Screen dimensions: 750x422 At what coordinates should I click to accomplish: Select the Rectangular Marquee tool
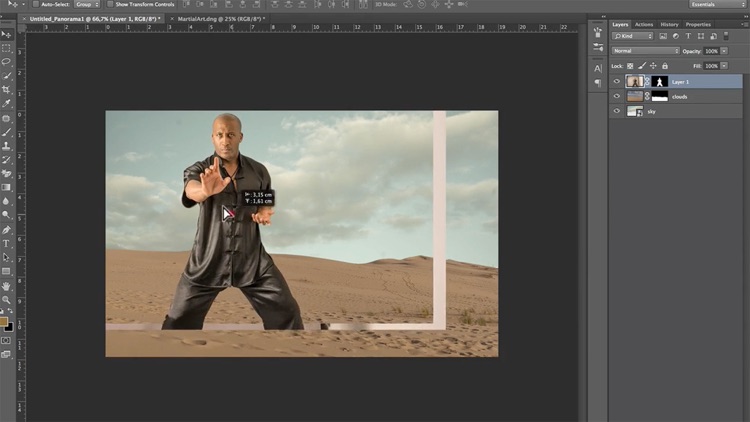pos(6,47)
